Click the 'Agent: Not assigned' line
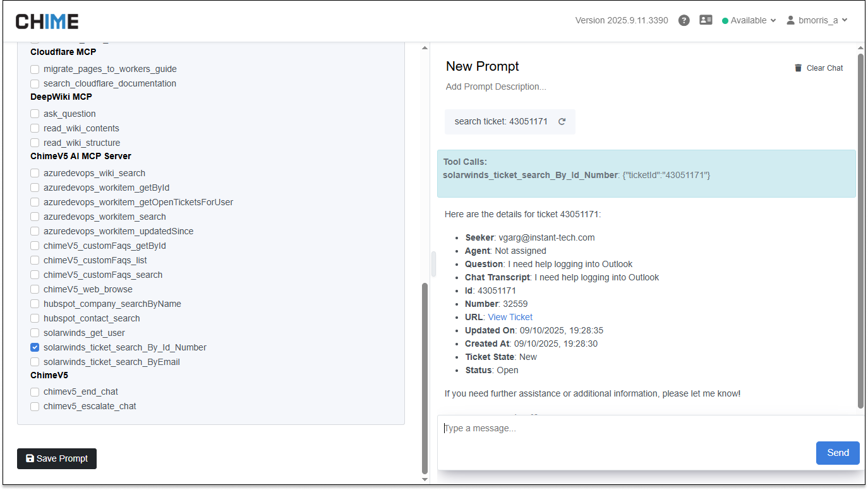This screenshot has width=868, height=490. [505, 251]
